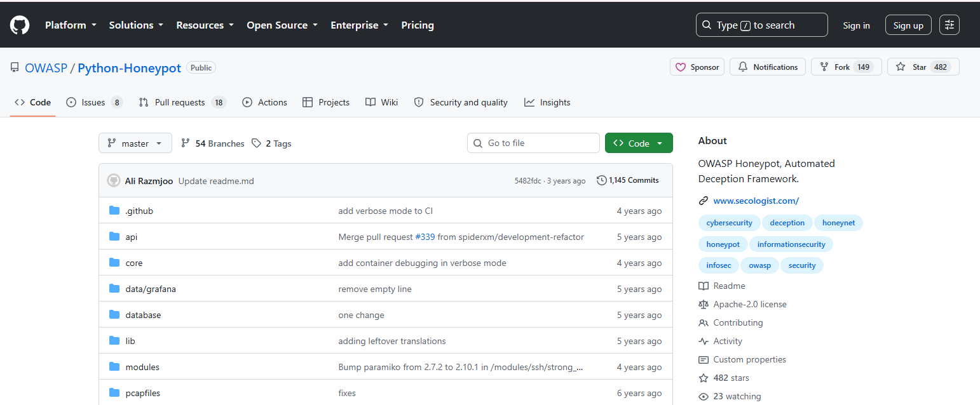Click the search box 'Type / to search'

point(762,25)
